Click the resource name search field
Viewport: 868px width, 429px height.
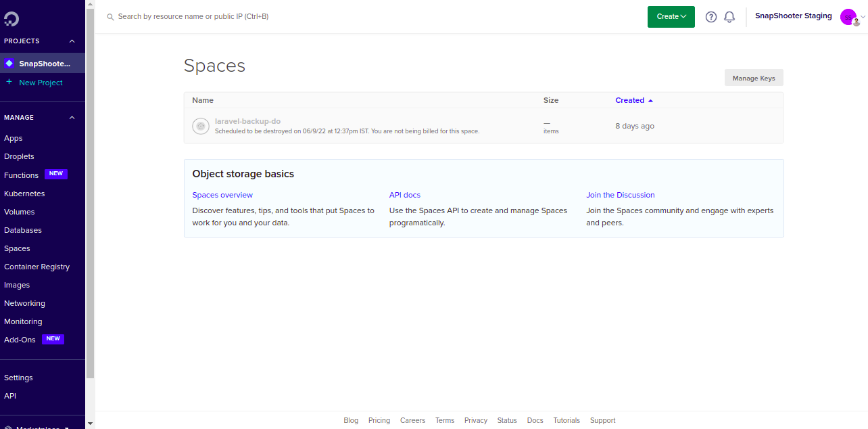(x=270, y=16)
